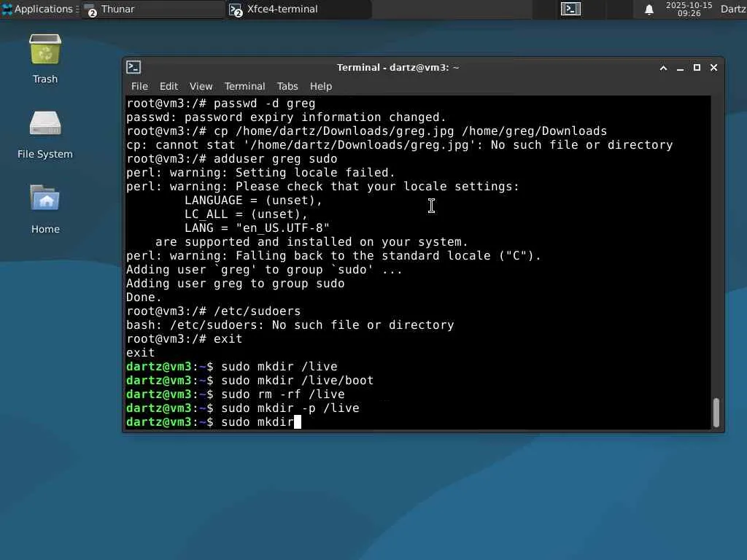Roll up the terminal window with the shade button

tap(663, 68)
